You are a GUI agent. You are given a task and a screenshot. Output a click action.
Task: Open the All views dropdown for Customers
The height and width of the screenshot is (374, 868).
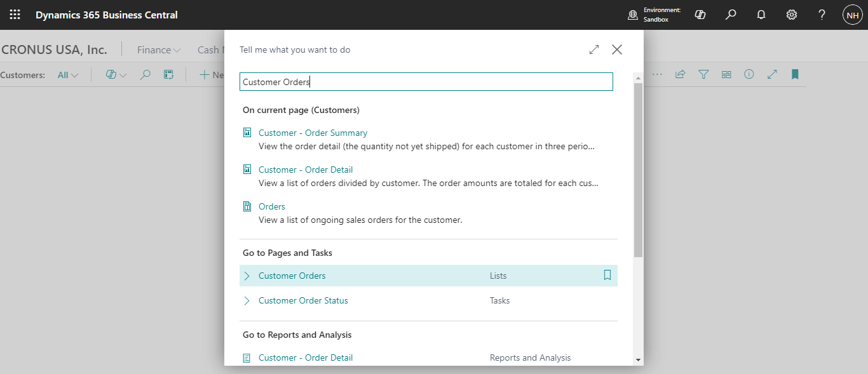[68, 75]
